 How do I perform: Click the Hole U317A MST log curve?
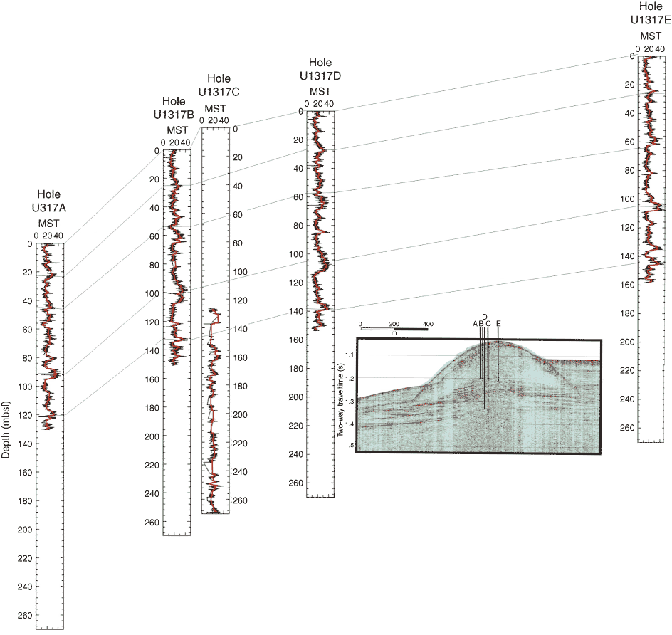pyautogui.click(x=47, y=335)
